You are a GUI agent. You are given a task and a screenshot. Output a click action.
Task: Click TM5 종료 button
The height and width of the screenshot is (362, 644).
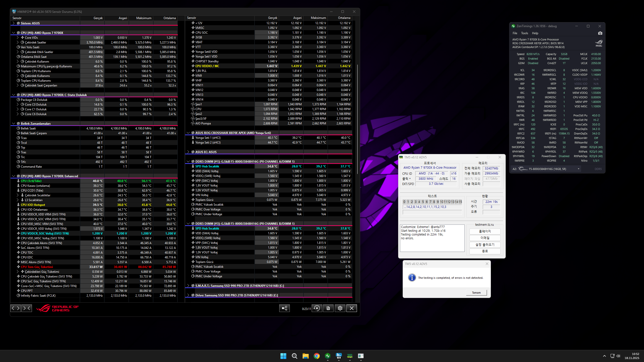point(485,251)
